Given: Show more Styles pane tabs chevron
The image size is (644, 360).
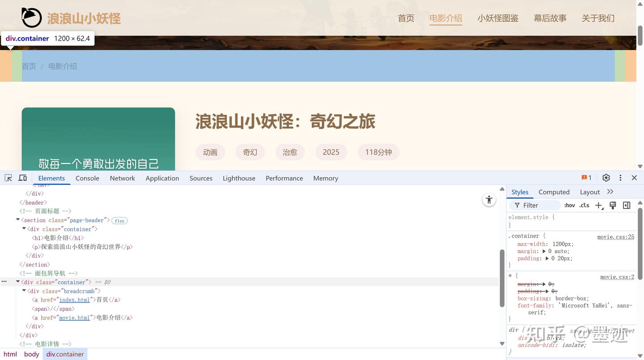Looking at the screenshot, I should [610, 192].
